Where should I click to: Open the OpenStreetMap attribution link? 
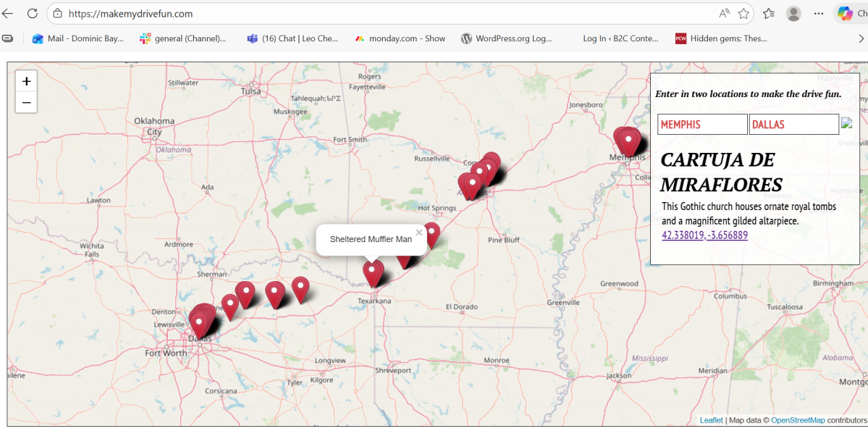coord(798,420)
